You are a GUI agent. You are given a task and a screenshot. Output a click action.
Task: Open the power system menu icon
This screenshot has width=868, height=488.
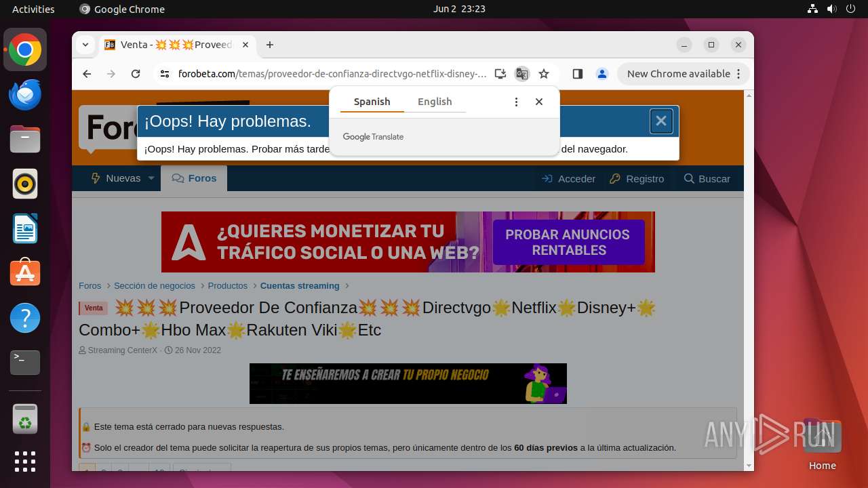[851, 9]
